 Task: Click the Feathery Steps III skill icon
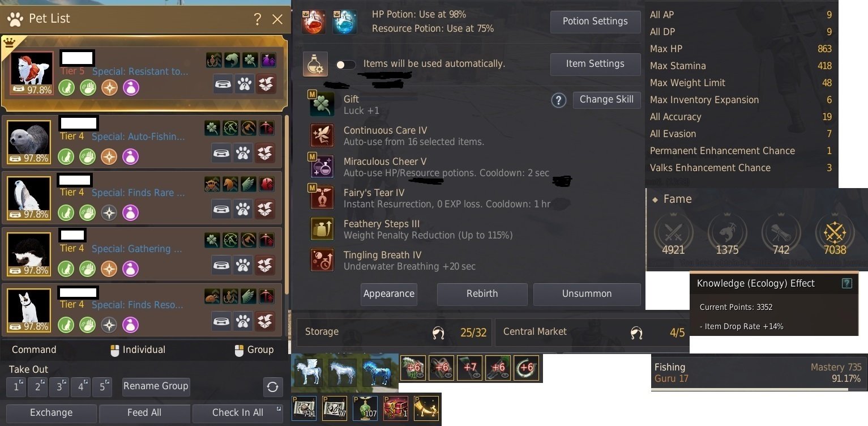pos(322,229)
